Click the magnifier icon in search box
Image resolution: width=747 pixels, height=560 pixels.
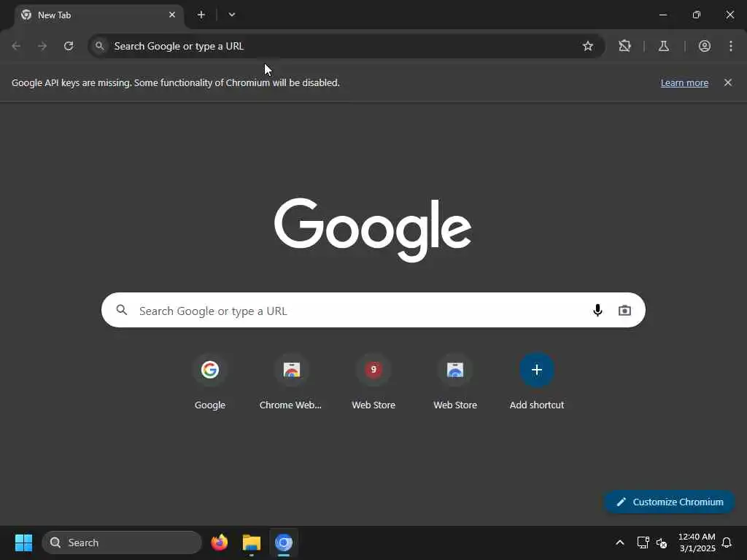click(x=122, y=310)
